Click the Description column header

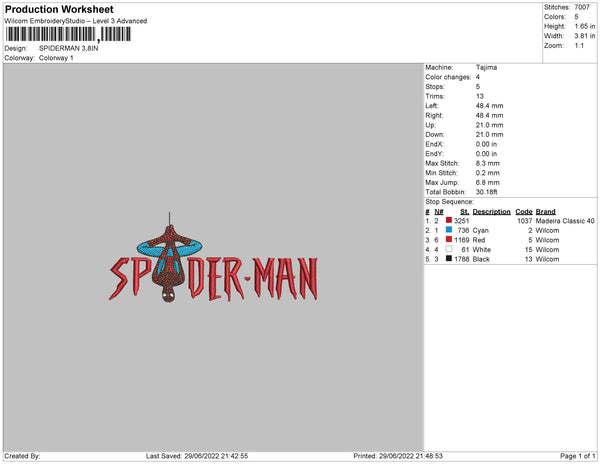click(x=491, y=212)
